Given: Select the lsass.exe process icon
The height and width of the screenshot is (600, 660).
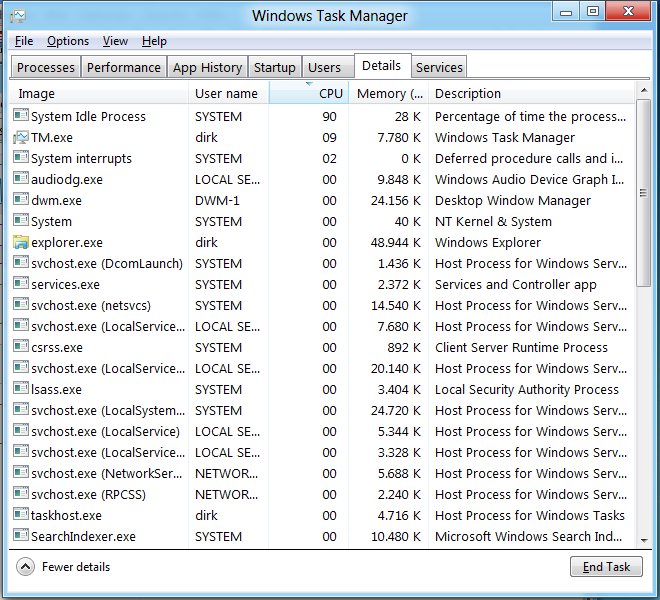Looking at the screenshot, I should (x=21, y=388).
